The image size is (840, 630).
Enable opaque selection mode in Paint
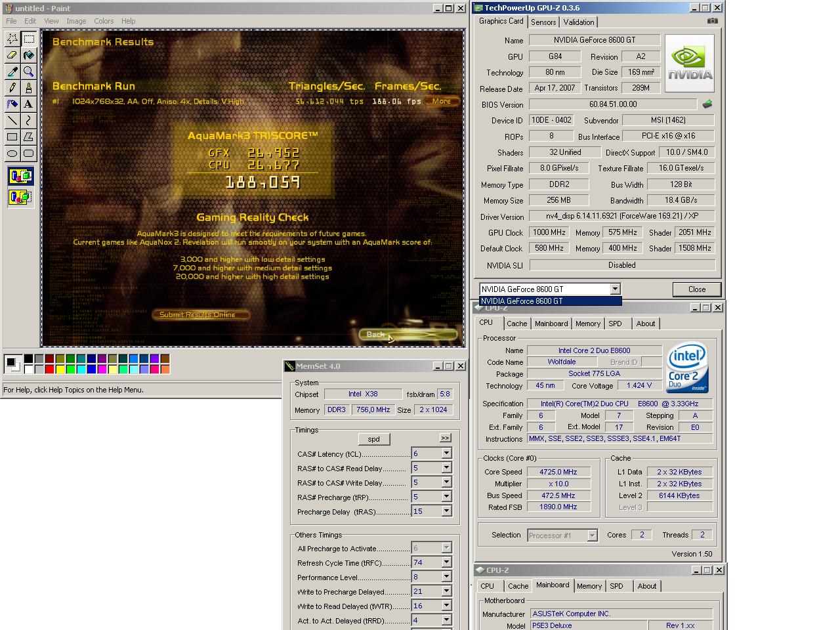pyautogui.click(x=20, y=177)
